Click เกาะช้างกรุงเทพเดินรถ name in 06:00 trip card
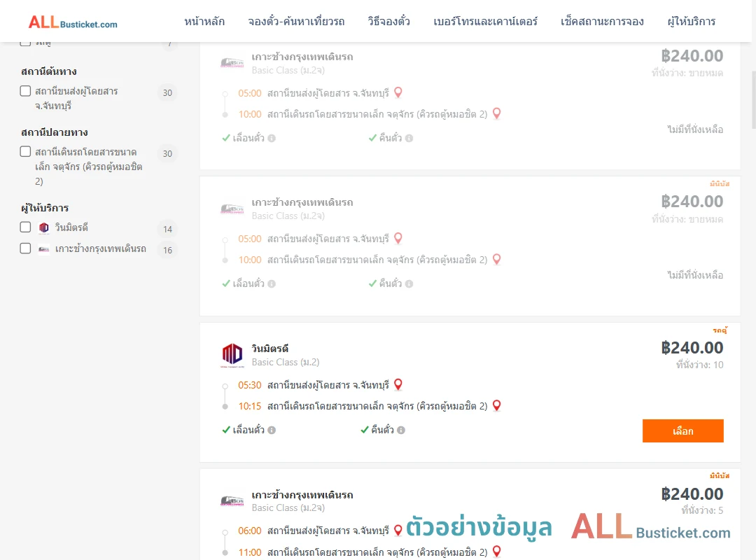This screenshot has height=560, width=756. [x=302, y=495]
